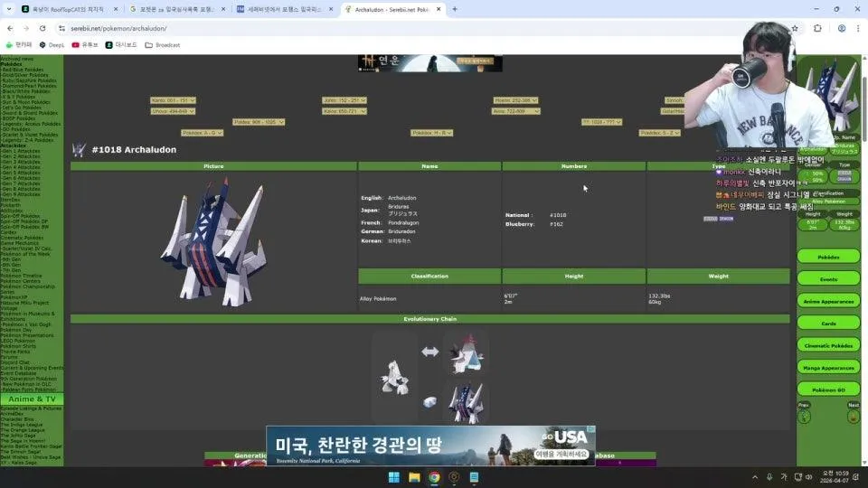Click the volume icon in system tray
This screenshot has width=868, height=488.
[x=808, y=477]
